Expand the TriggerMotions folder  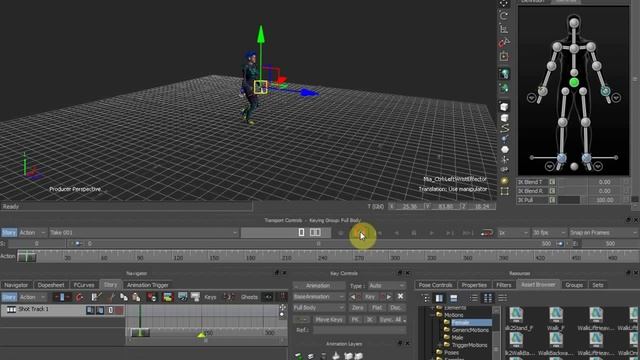click(440, 345)
